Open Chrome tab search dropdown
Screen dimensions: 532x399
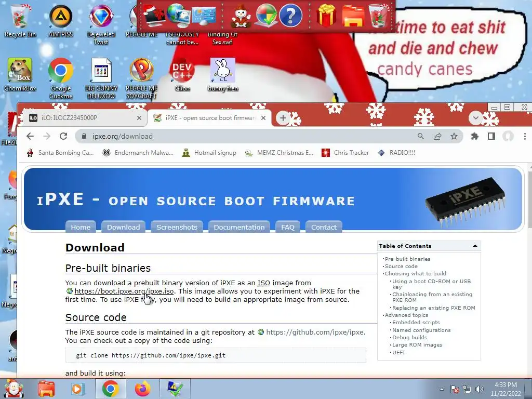(x=476, y=118)
